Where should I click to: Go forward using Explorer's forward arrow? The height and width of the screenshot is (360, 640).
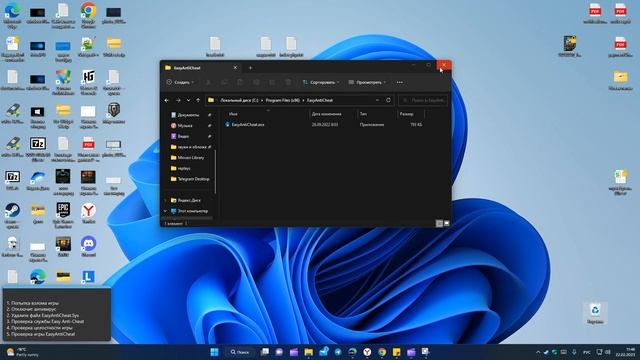point(178,100)
